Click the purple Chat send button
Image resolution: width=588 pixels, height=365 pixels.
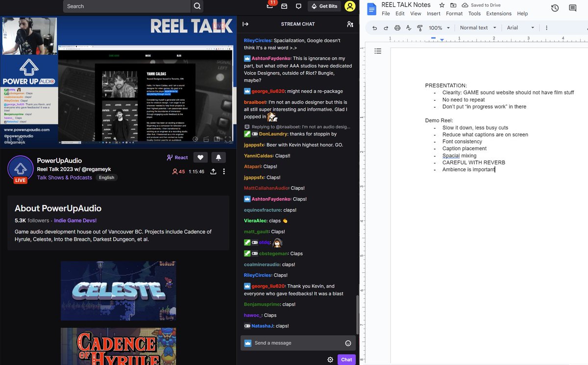pos(346,360)
